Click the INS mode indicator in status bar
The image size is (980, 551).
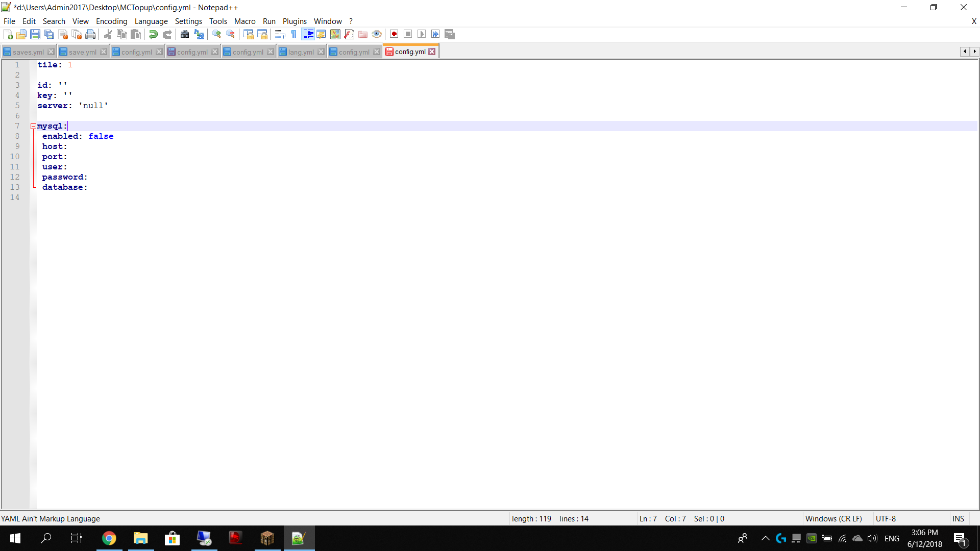[958, 518]
